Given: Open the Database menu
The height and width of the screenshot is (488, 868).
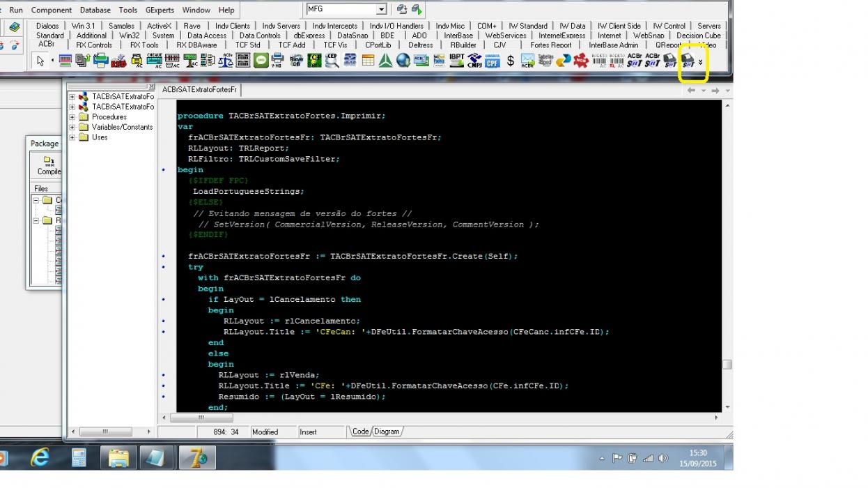Looking at the screenshot, I should point(95,10).
